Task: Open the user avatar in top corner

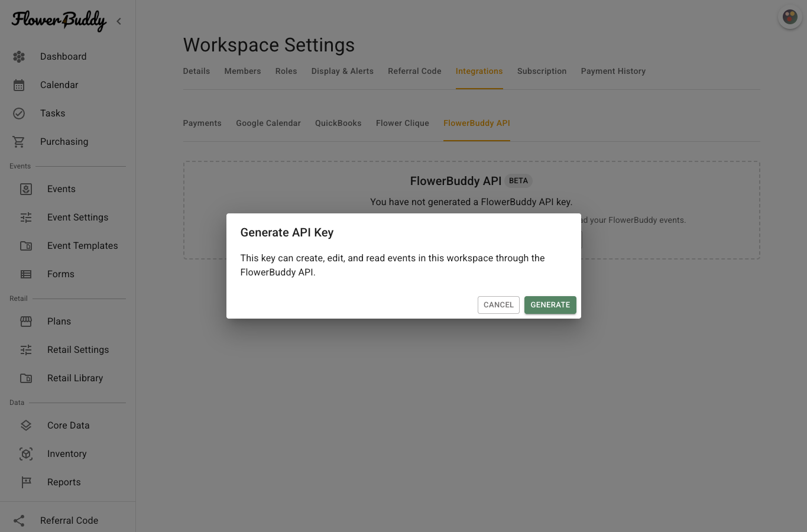Action: (790, 17)
